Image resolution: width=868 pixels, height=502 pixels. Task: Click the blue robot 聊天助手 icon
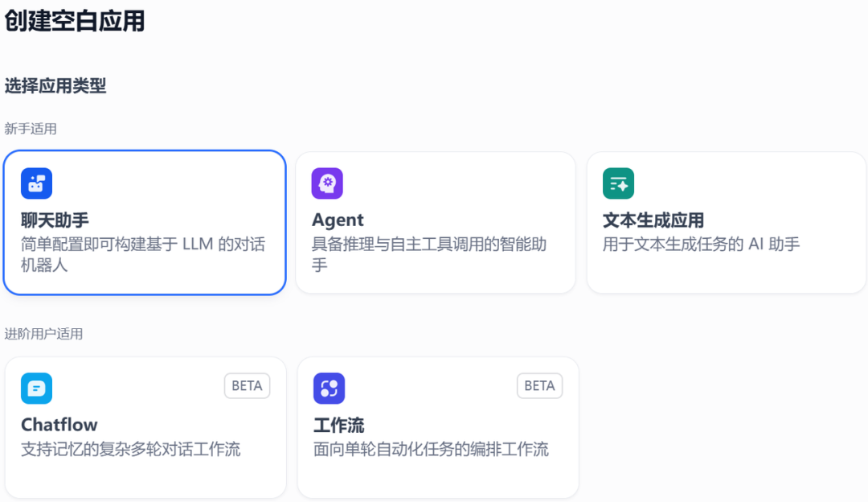click(x=36, y=183)
